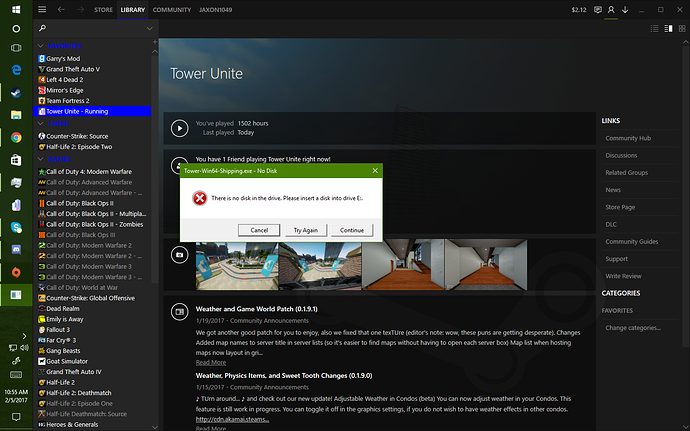
Task: Switch to list view layout icon
Action: [x=654, y=28]
